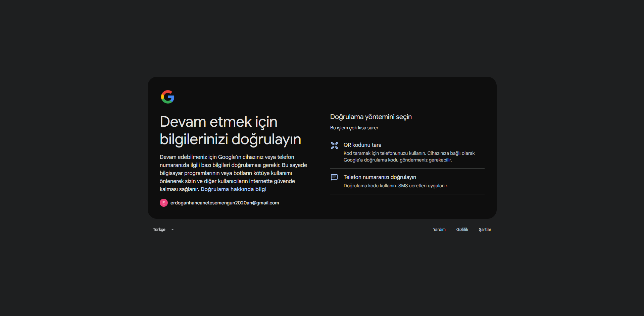Click the Gmail account email address
644x316 pixels.
coord(225,203)
